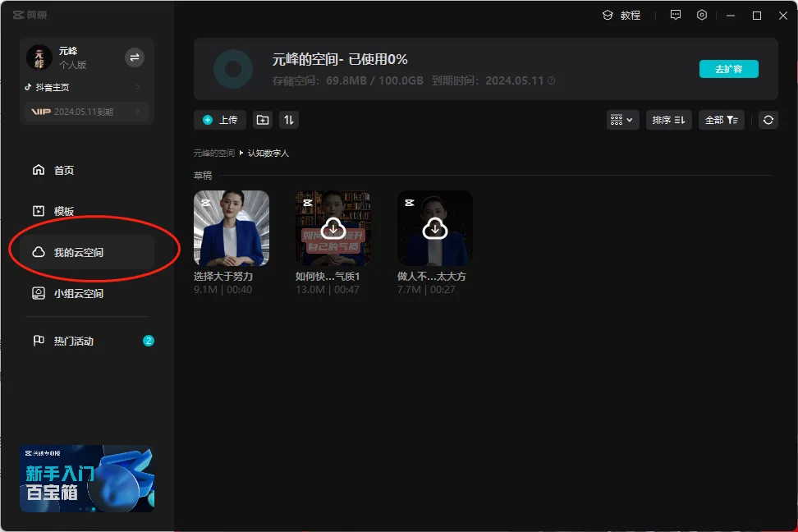This screenshot has width=798, height=532.
Task: Click the 选择大于努力 file name
Action: [x=223, y=276]
